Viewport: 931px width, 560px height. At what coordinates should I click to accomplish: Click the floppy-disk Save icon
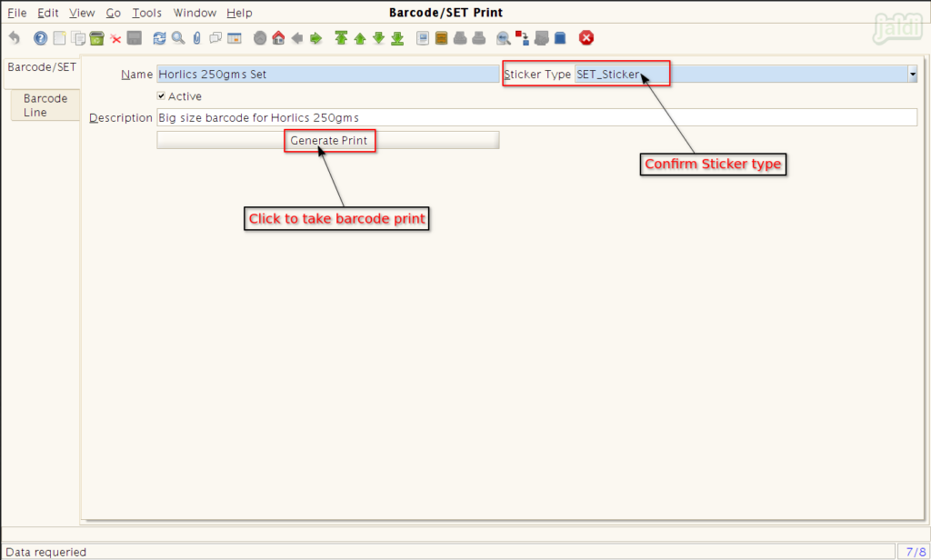coord(135,38)
